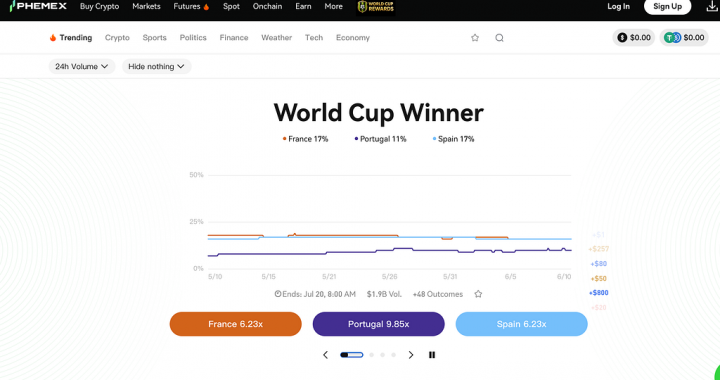
Task: Select the Crypto category tab
Action: click(x=117, y=38)
